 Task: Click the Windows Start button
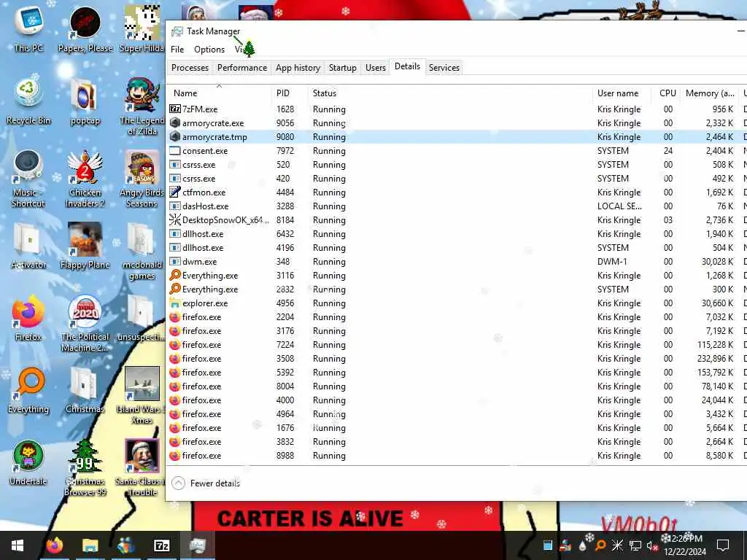point(18,545)
